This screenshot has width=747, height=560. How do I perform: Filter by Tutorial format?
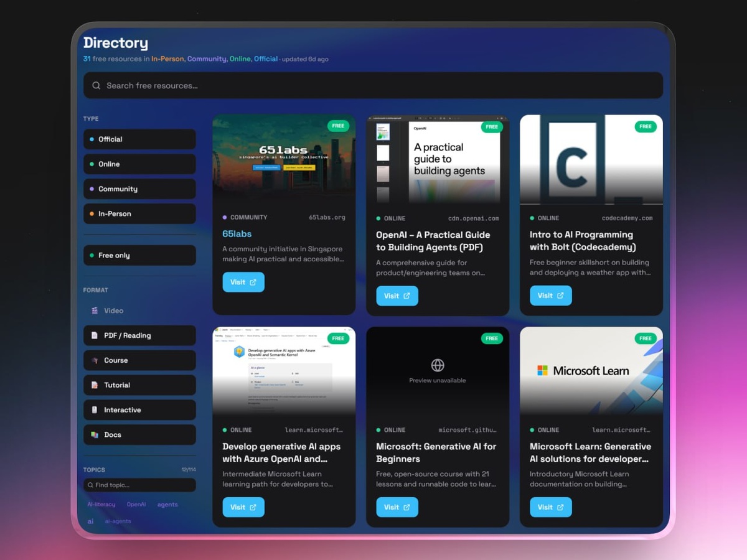[139, 385]
